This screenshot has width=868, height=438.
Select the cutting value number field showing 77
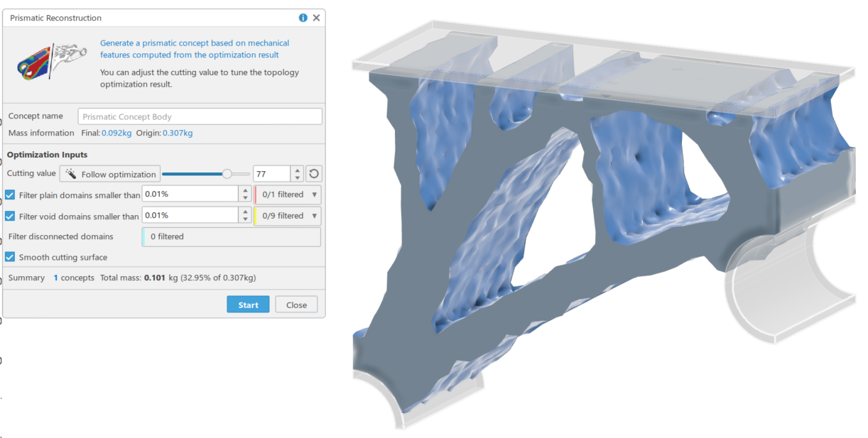[x=273, y=173]
